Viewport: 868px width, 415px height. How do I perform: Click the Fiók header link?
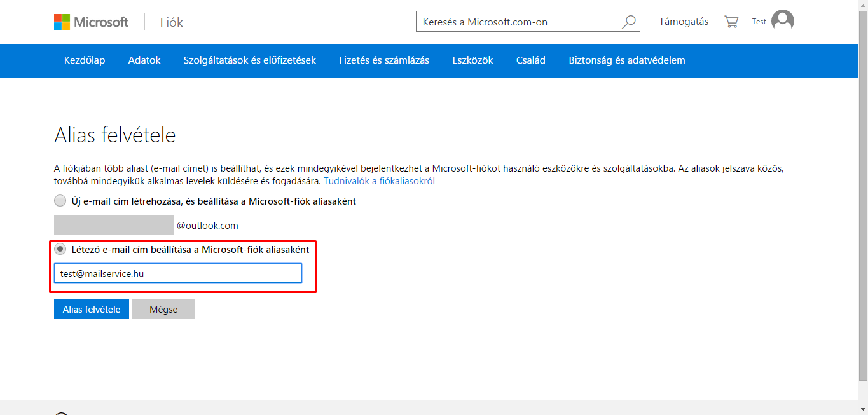pyautogui.click(x=171, y=22)
